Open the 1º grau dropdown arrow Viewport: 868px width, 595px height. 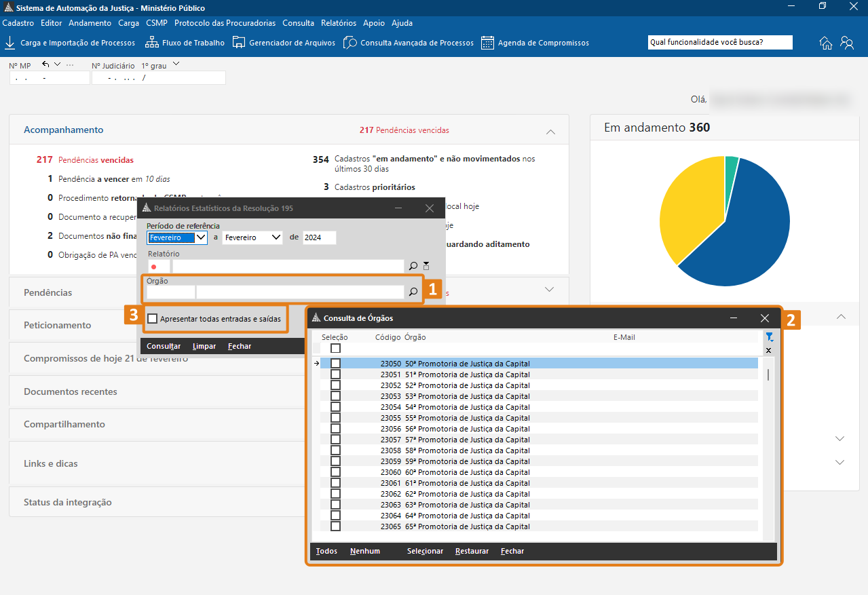coord(176,64)
